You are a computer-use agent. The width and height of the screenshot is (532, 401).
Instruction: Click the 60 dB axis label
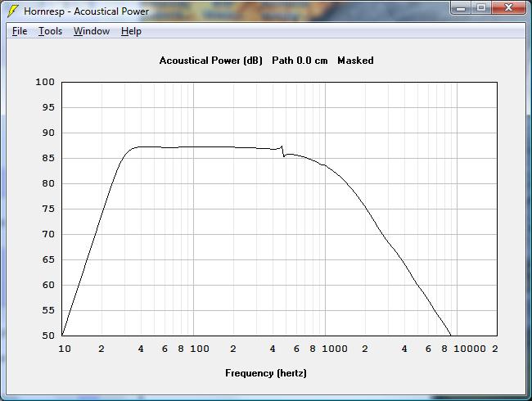[x=48, y=285]
